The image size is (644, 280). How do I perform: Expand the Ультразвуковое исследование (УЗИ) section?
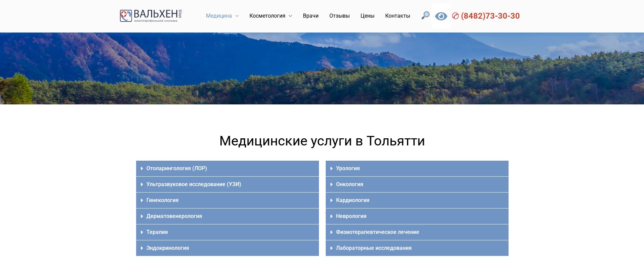coord(228,184)
